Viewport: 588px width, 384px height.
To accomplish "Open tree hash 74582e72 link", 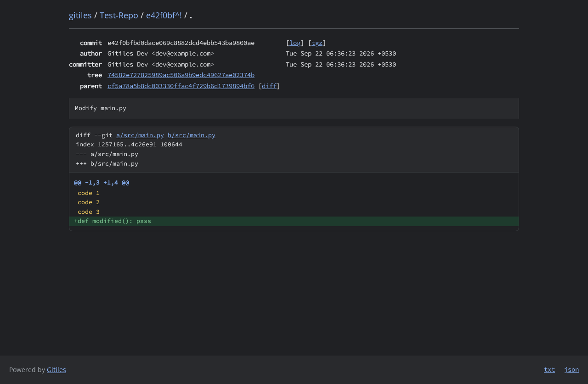I will [x=181, y=75].
